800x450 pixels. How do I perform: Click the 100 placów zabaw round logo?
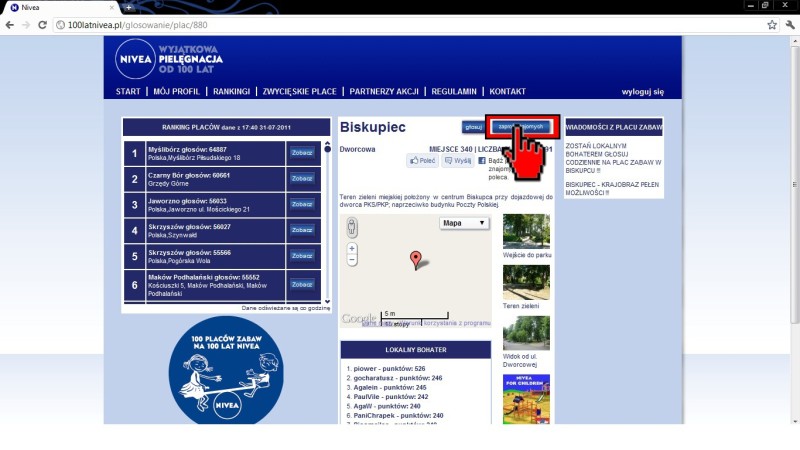click(x=226, y=370)
